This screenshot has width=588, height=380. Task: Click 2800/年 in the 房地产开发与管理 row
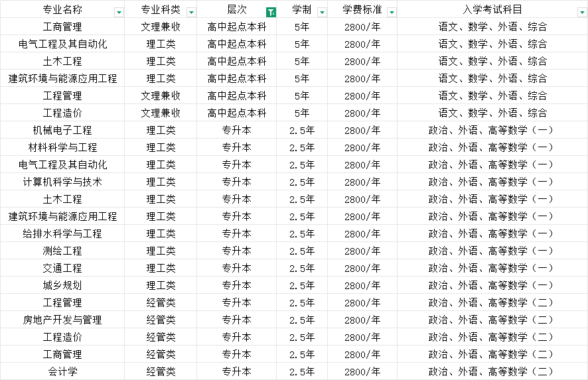point(362,320)
